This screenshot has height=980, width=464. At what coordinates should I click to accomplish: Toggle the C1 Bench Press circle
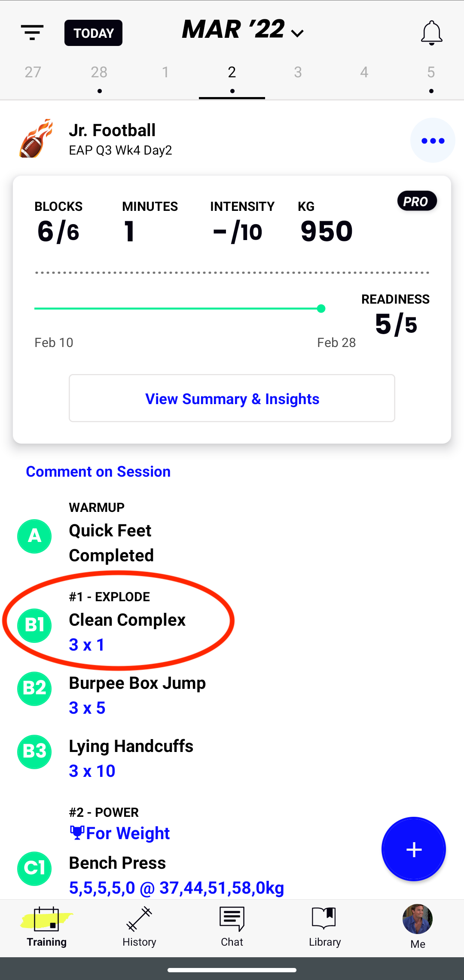pos(34,868)
